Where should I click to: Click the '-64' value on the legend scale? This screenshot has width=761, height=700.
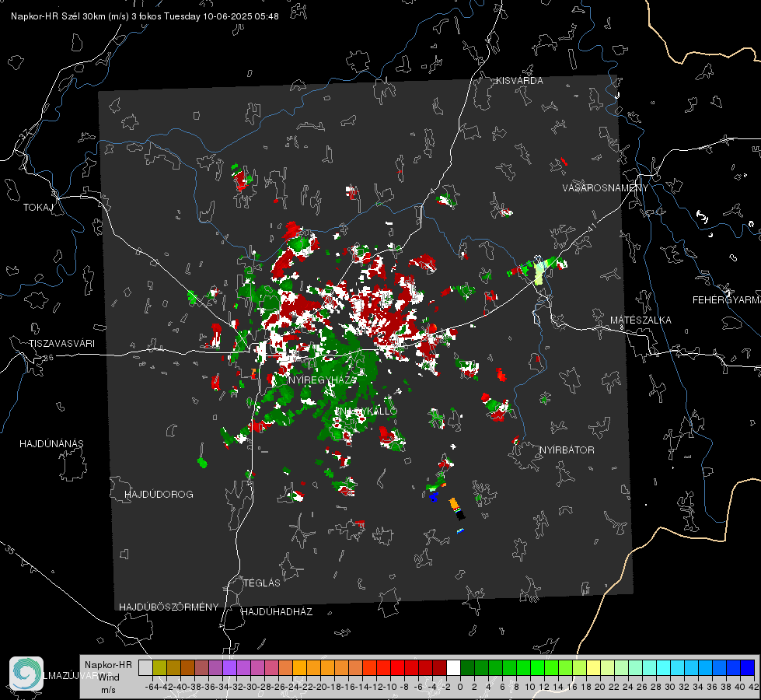point(152,687)
